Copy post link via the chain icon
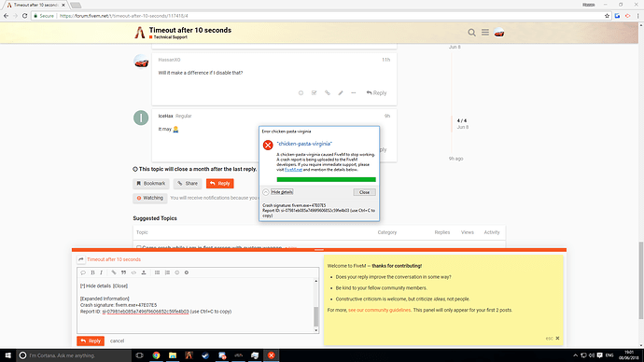 tap(328, 93)
